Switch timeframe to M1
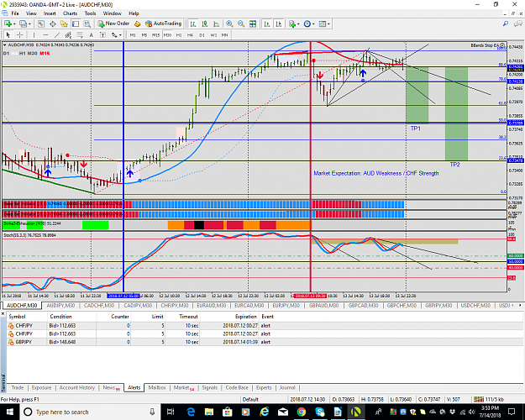Image resolution: width=525 pixels, height=420 pixels. [x=133, y=34]
